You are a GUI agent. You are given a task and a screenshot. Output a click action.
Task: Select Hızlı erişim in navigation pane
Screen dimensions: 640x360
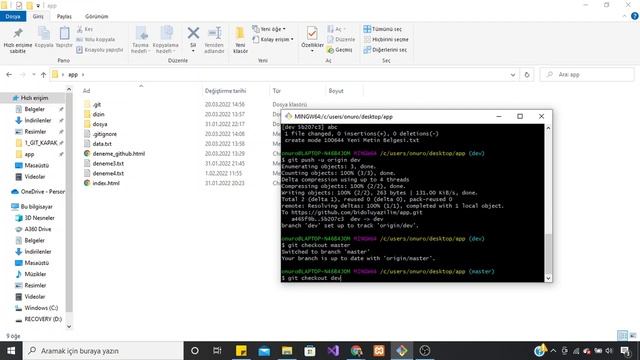(x=34, y=98)
